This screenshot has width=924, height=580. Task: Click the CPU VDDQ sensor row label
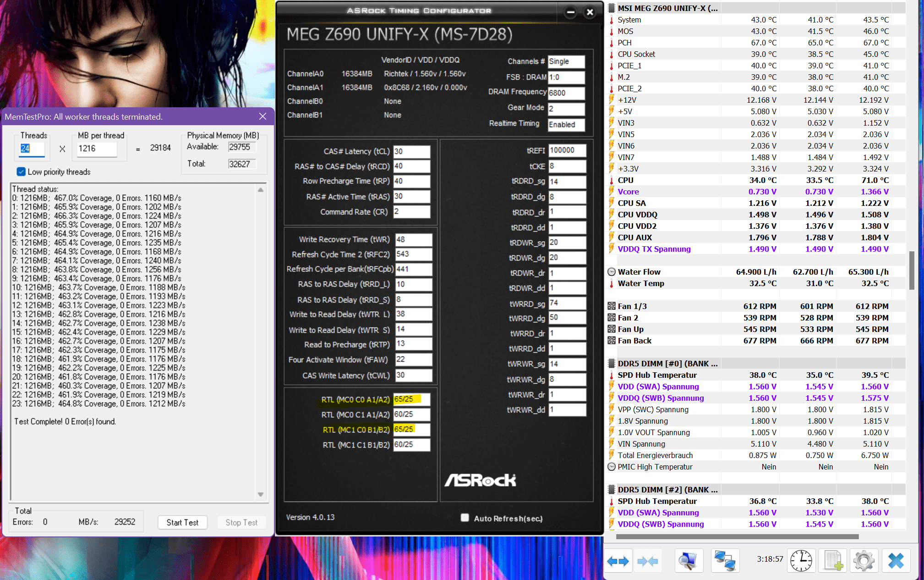tap(637, 215)
